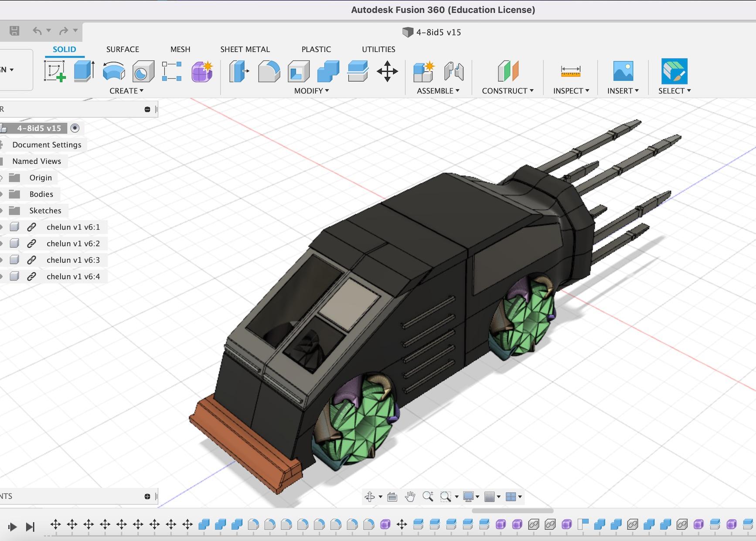Open the Display Settings dropdown arrow
756x541 pixels.
tap(477, 497)
